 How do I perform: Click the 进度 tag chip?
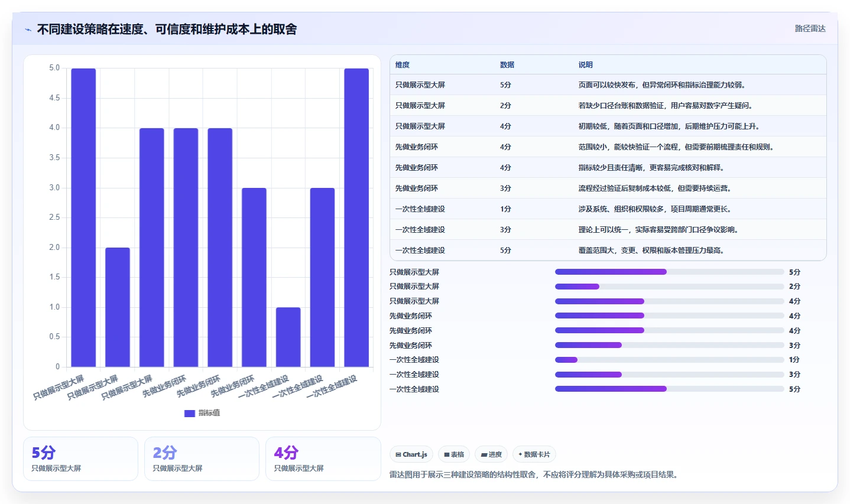pyautogui.click(x=491, y=454)
